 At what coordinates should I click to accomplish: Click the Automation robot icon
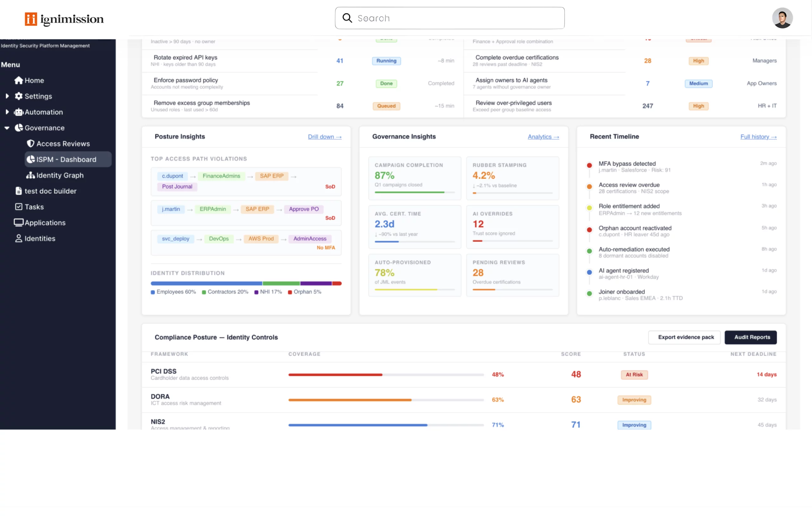point(18,112)
